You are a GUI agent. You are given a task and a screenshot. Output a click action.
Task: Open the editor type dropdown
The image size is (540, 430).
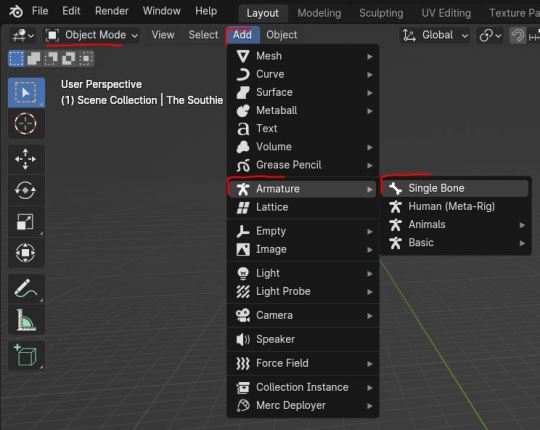coord(23,35)
